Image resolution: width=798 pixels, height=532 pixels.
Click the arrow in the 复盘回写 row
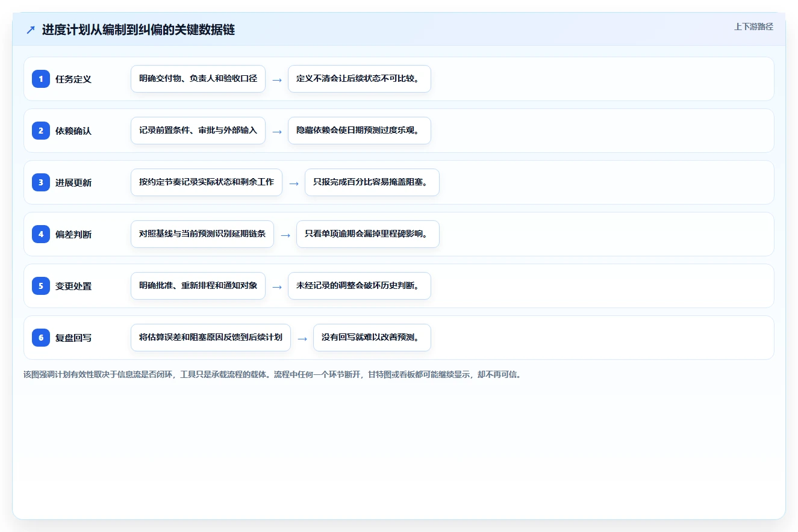(302, 338)
